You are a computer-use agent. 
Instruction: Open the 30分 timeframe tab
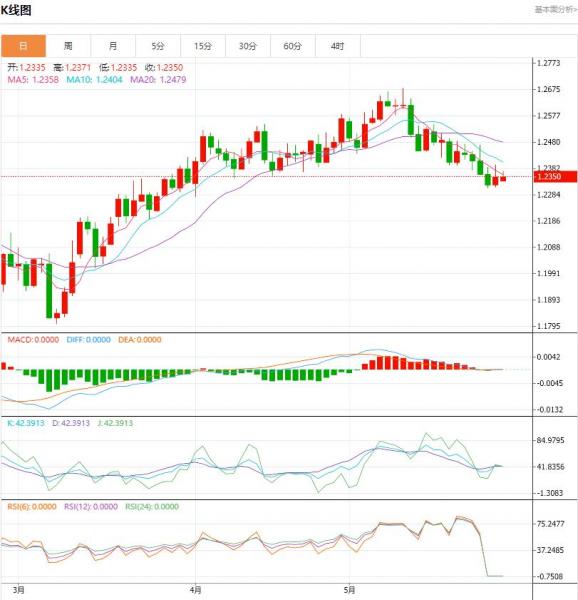248,46
